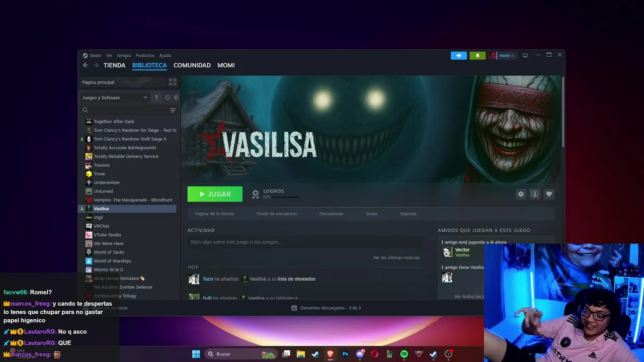Open Spotify from taskbar

pos(404,354)
